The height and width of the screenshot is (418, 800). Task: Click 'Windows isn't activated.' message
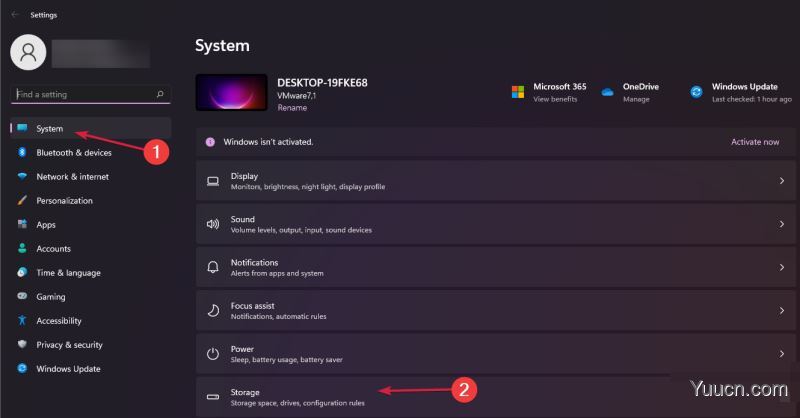click(x=268, y=142)
